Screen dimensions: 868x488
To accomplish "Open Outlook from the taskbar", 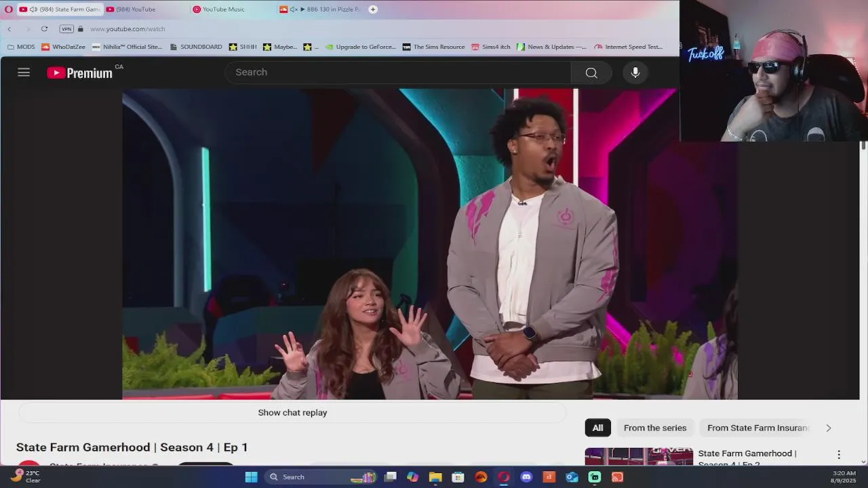I will pyautogui.click(x=572, y=477).
